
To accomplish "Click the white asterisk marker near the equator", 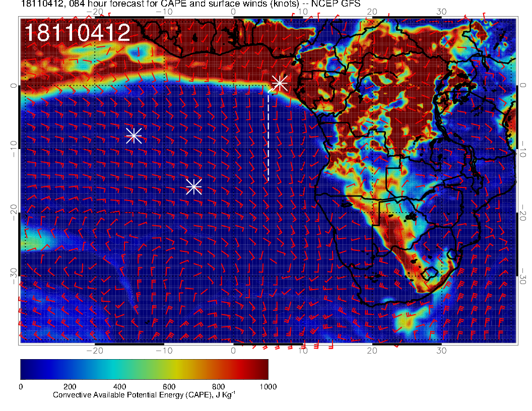I will (279, 83).
